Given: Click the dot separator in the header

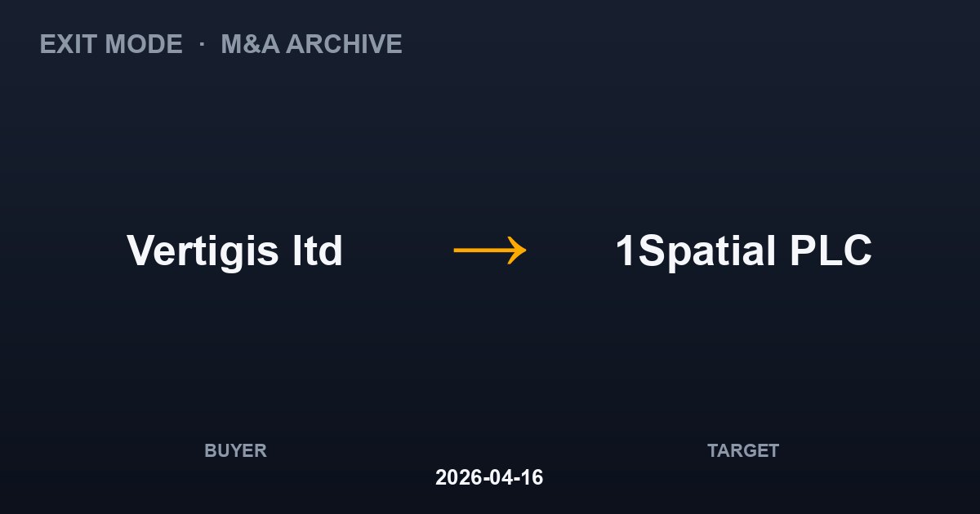Looking at the screenshot, I should coord(202,44).
